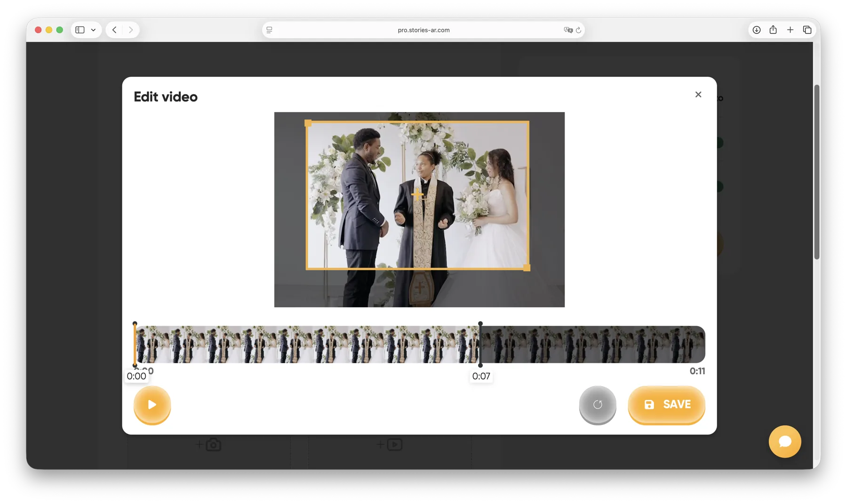This screenshot has height=504, width=847.
Task: Click the 0:07 end time label
Action: (481, 376)
